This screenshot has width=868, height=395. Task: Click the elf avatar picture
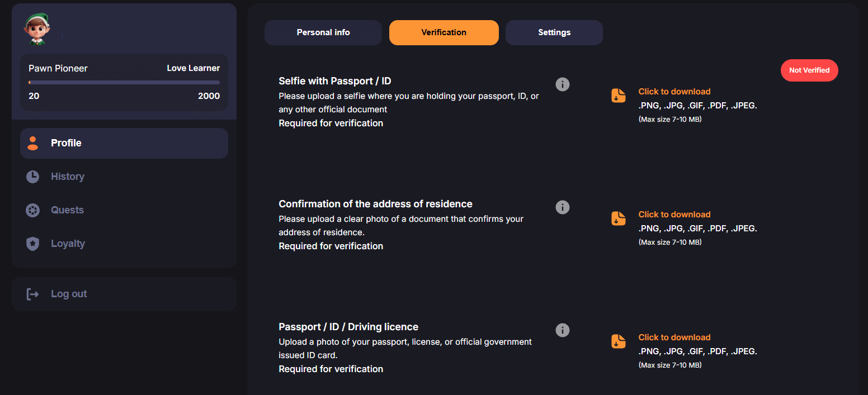coord(37,30)
